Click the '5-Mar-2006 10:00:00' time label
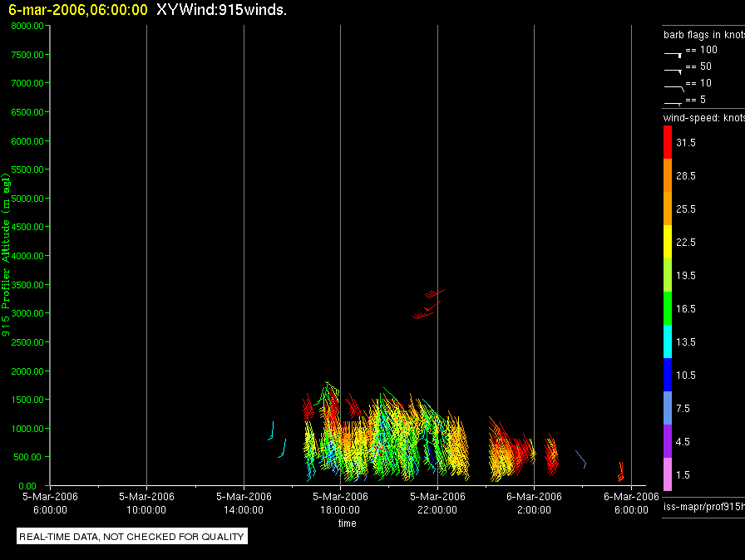 [146, 504]
